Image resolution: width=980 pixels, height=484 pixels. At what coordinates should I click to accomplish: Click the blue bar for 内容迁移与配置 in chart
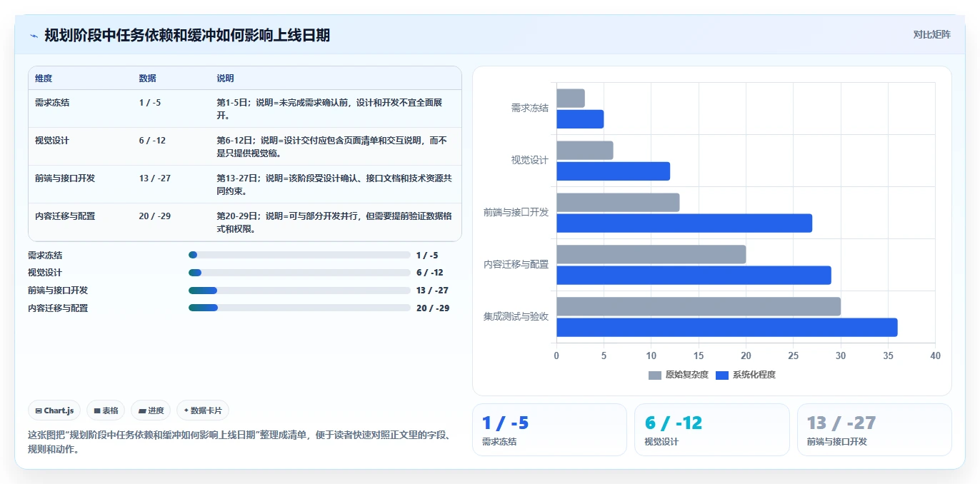pyautogui.click(x=694, y=276)
